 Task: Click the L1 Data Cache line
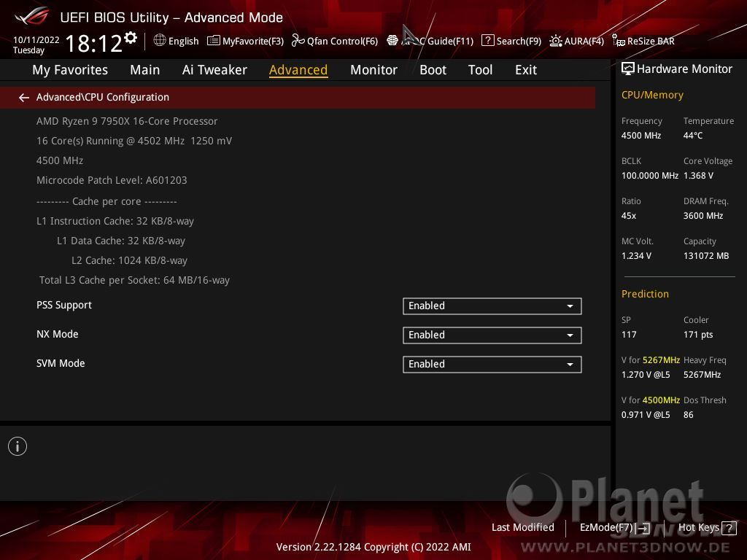pyautogui.click(x=121, y=241)
